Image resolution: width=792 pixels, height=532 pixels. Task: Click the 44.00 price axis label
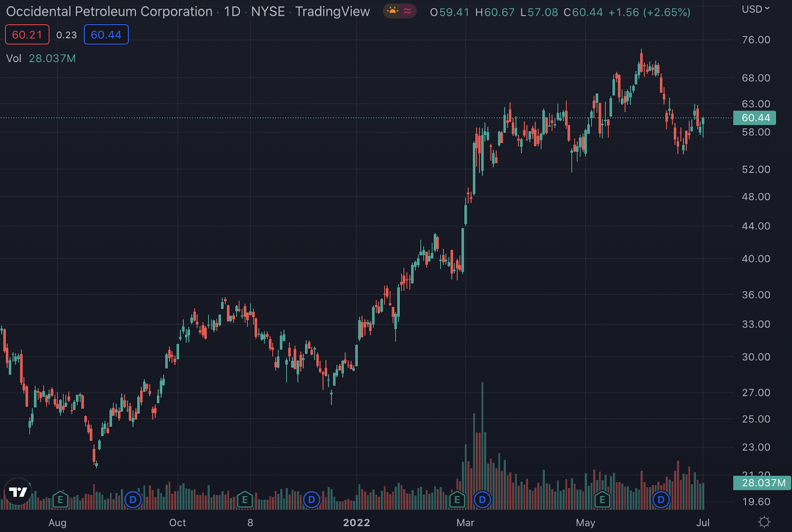(756, 226)
